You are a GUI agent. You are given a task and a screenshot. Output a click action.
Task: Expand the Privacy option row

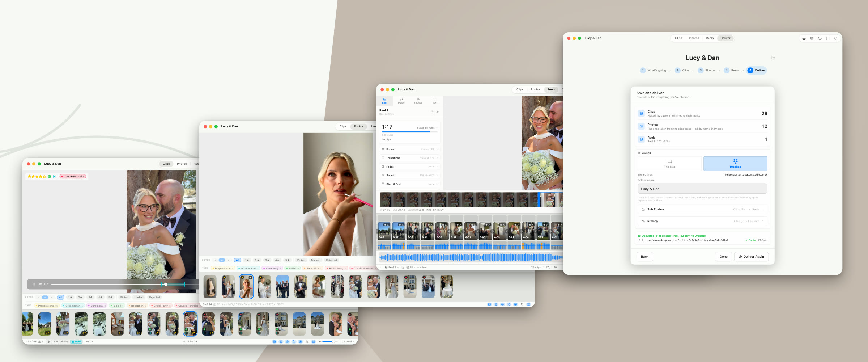[x=702, y=221]
